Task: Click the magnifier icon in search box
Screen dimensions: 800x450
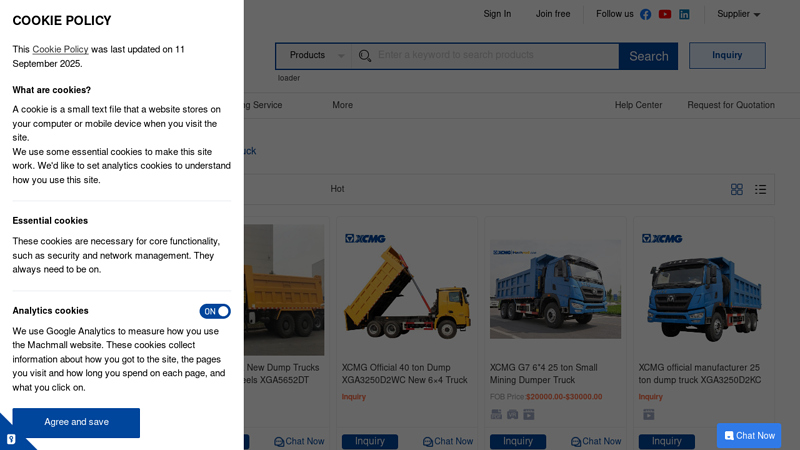Action: (x=364, y=56)
